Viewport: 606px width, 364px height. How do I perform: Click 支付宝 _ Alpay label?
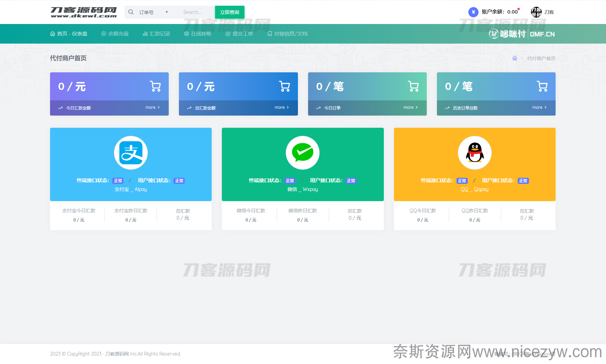click(131, 189)
